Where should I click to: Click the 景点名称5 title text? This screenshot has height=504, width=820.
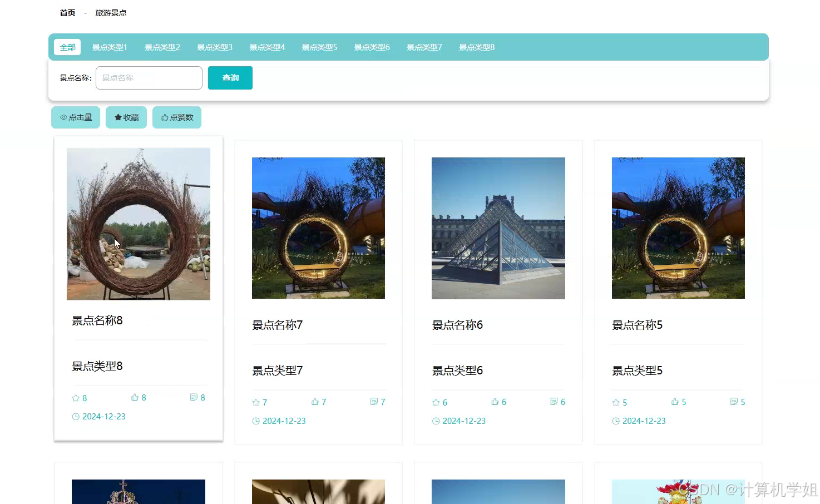(x=638, y=325)
